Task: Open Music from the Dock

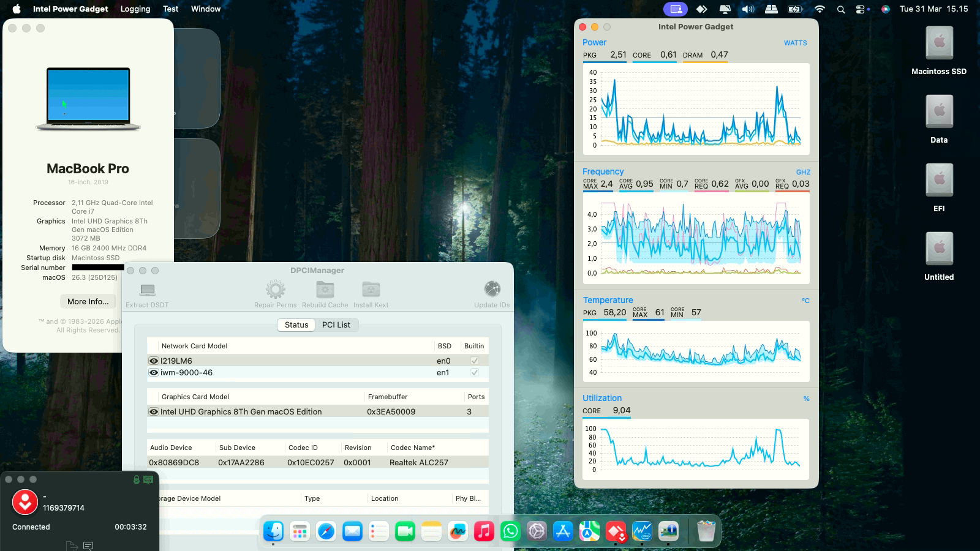Action: pos(484,531)
